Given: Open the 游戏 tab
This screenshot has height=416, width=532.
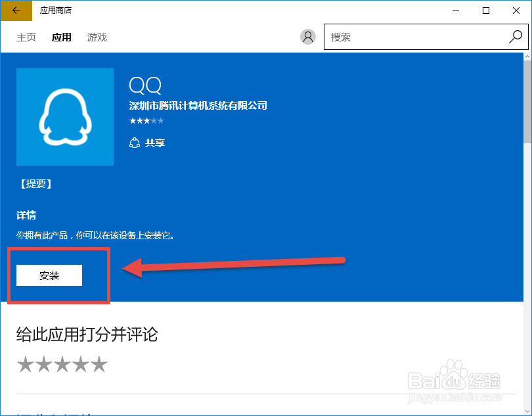Looking at the screenshot, I should point(97,37).
